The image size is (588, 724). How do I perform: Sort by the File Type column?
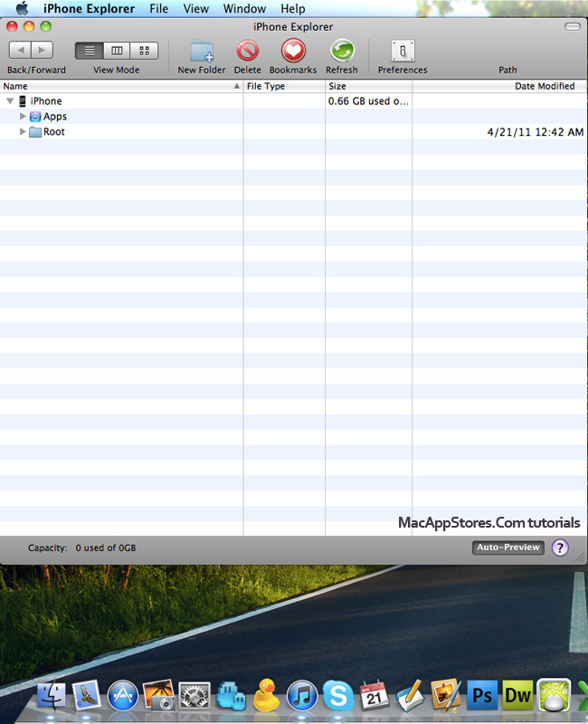(284, 86)
